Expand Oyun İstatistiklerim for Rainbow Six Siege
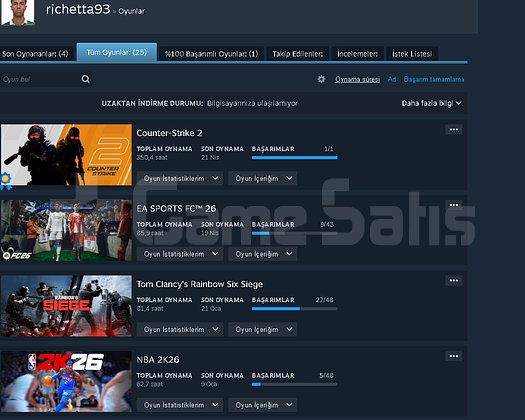This screenshot has height=420, width=525. pos(181,330)
